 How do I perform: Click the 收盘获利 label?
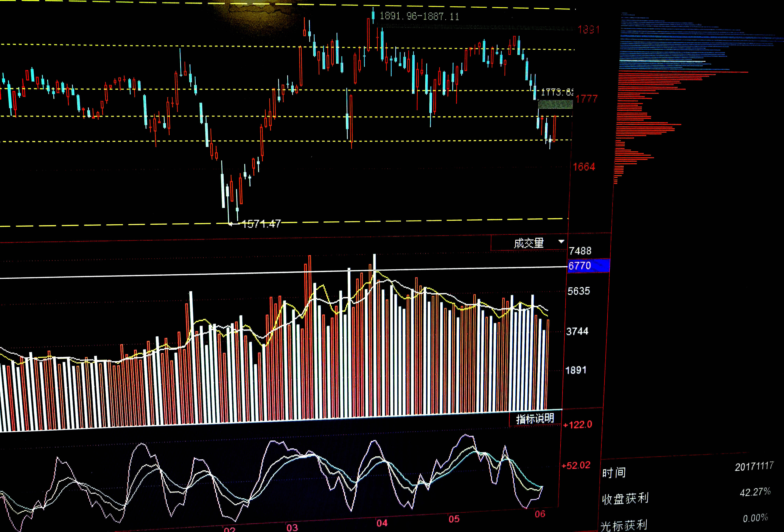pos(625,499)
